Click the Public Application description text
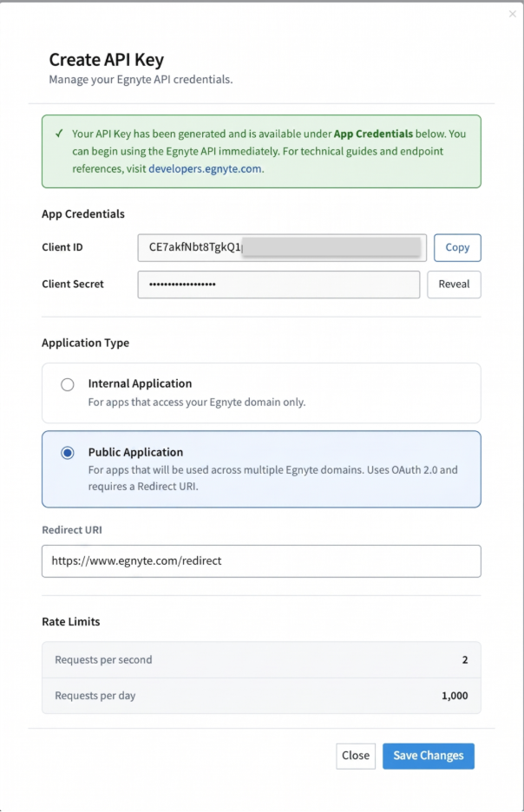The width and height of the screenshot is (524, 812). click(273, 478)
